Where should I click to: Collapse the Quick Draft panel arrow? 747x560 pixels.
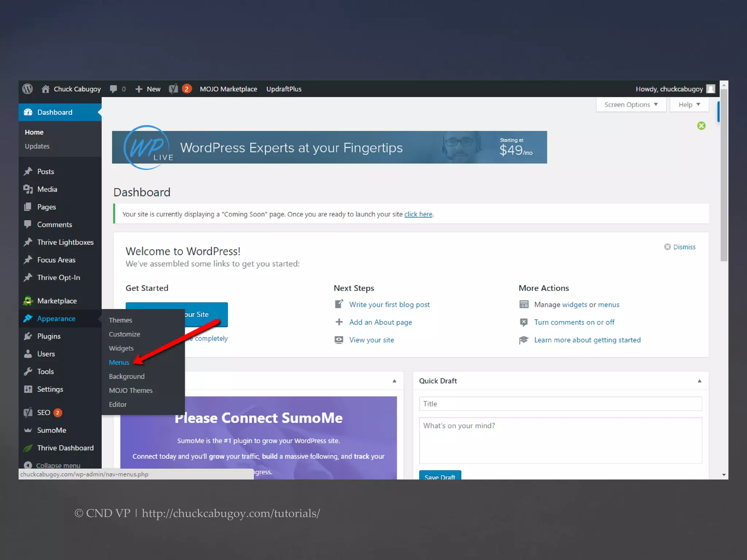[700, 381]
